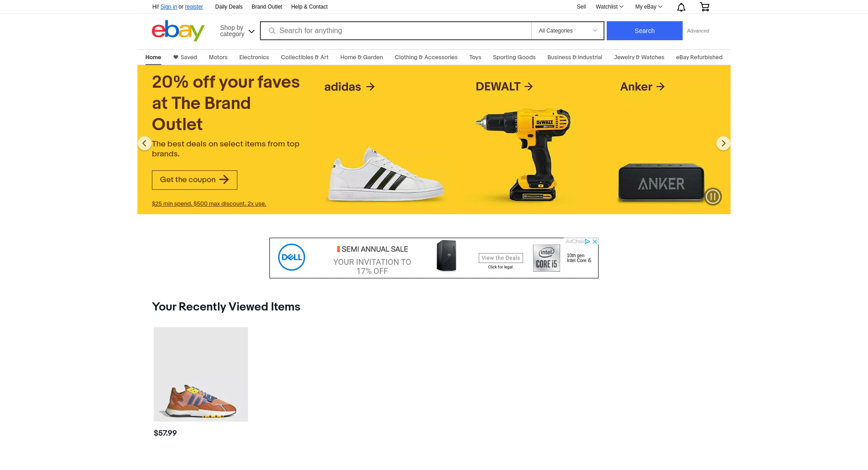
Task: Close the Dell advertisement
Action: coord(595,241)
